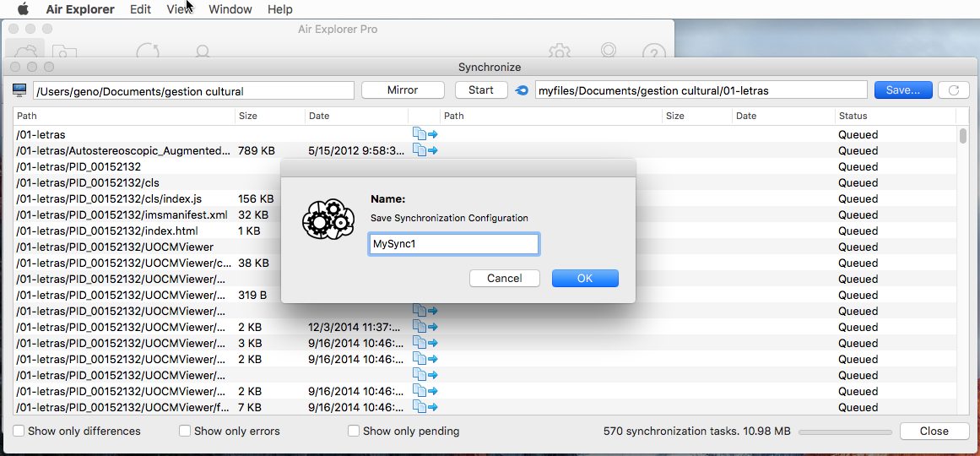This screenshot has height=456, width=980.
Task: Click the Start button
Action: [480, 90]
